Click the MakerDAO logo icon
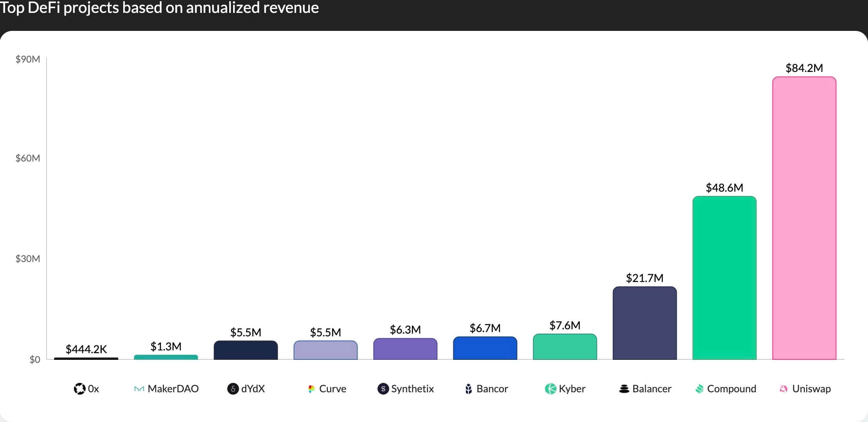This screenshot has width=868, height=422. [x=139, y=389]
